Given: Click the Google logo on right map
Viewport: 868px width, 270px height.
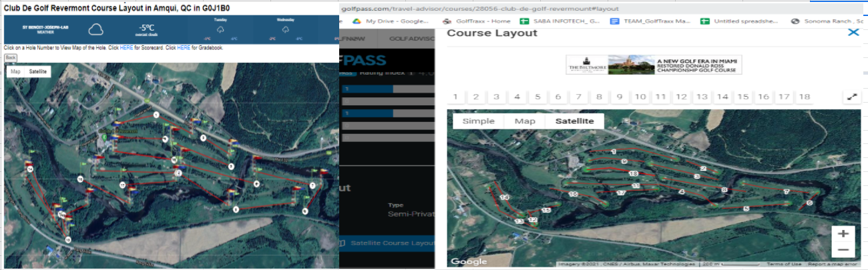Looking at the screenshot, I should pyautogui.click(x=468, y=262).
